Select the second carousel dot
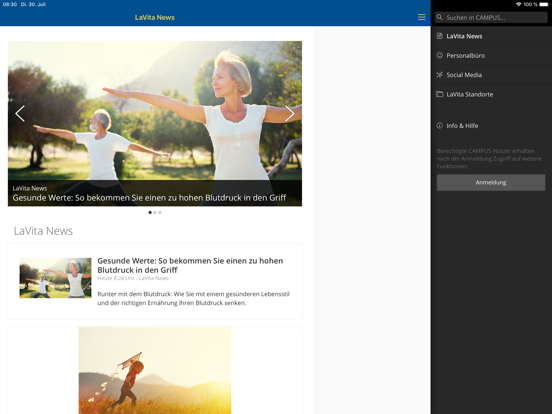 155,212
